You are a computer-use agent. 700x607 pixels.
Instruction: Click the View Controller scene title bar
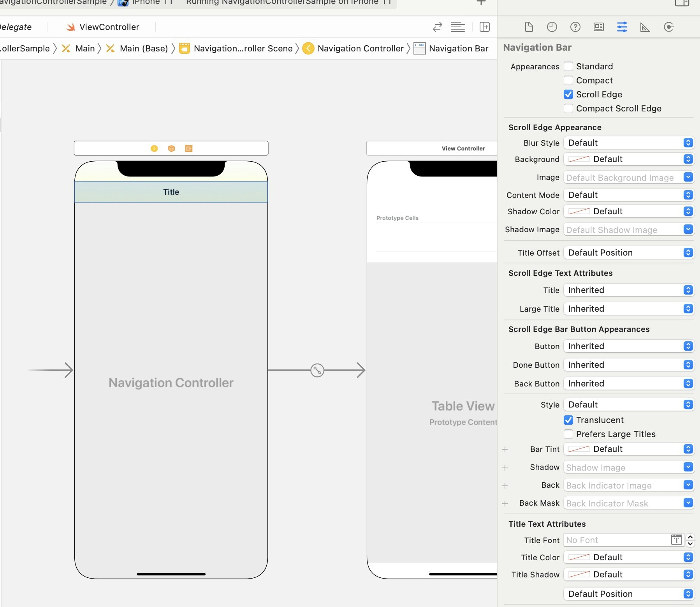coord(432,148)
